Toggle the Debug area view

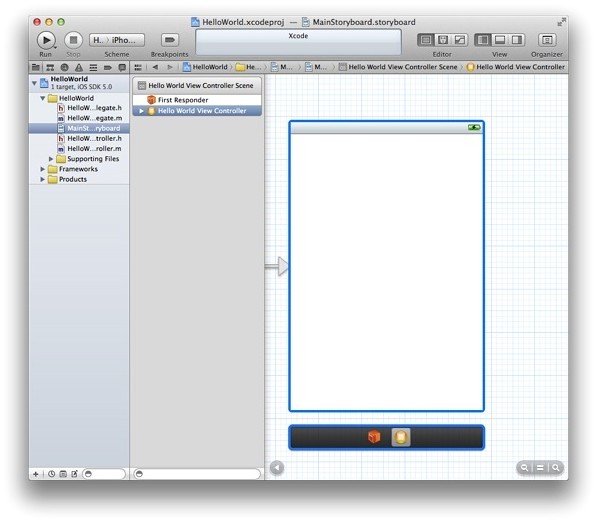tap(500, 40)
